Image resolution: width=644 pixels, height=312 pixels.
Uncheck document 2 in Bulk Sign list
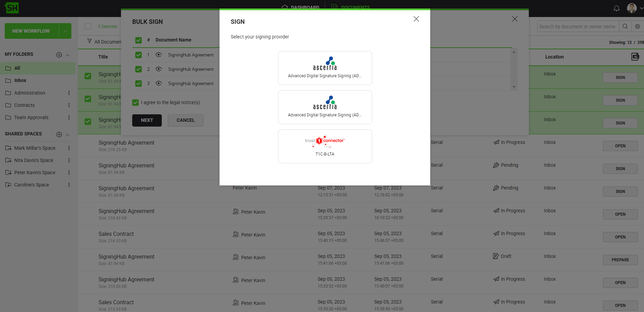pyautogui.click(x=138, y=69)
